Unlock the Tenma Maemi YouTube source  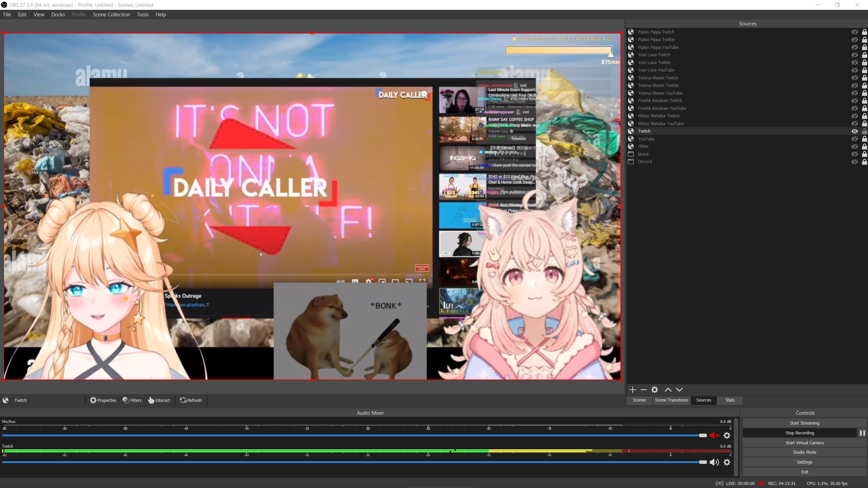864,93
